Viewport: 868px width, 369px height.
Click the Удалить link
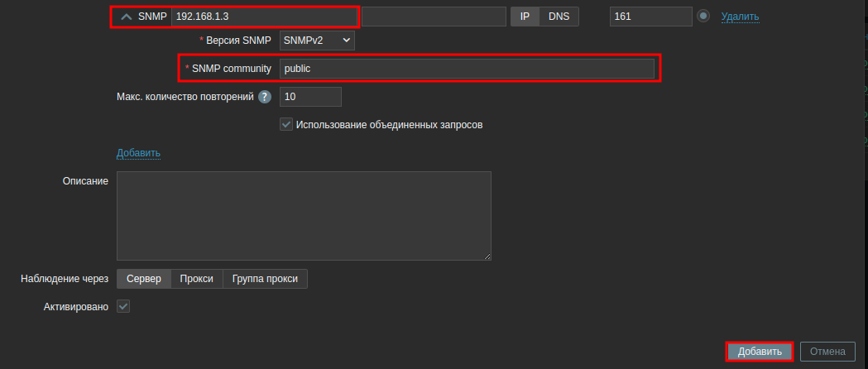click(x=740, y=17)
